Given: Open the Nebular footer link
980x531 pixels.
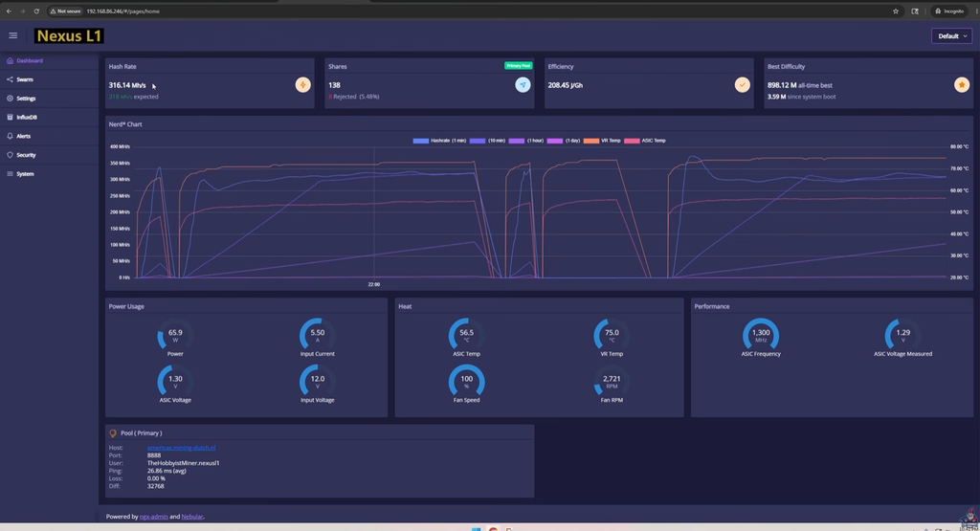Looking at the screenshot, I should coord(191,517).
